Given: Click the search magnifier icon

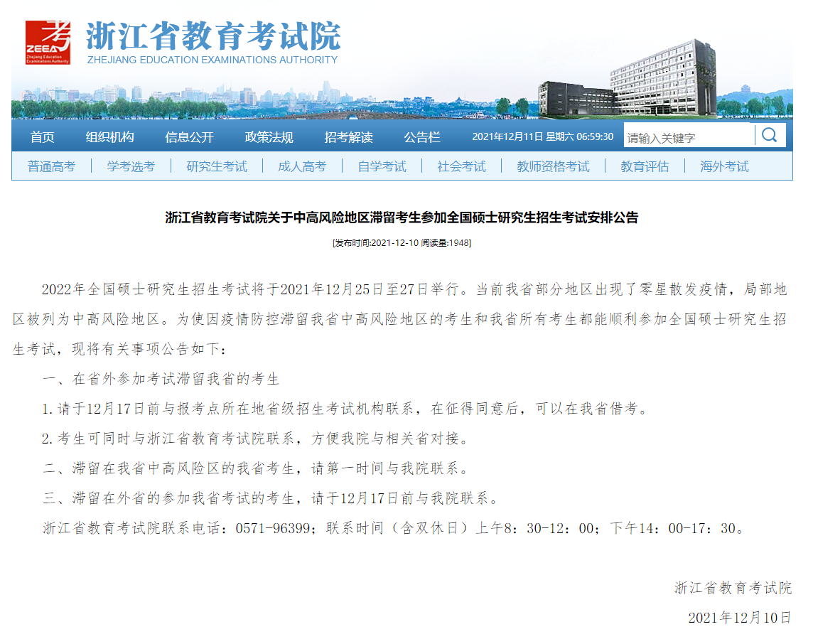Looking at the screenshot, I should pos(770,136).
